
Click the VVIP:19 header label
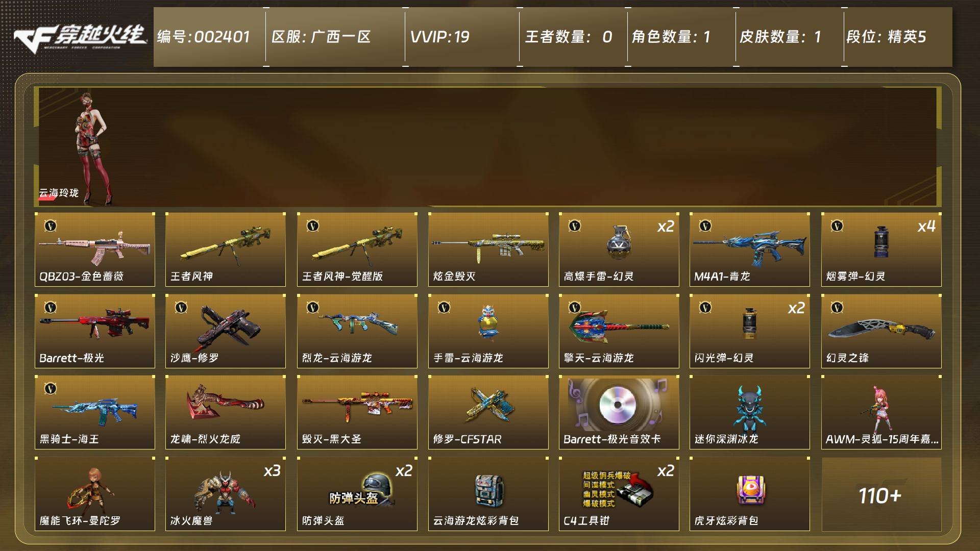(439, 37)
